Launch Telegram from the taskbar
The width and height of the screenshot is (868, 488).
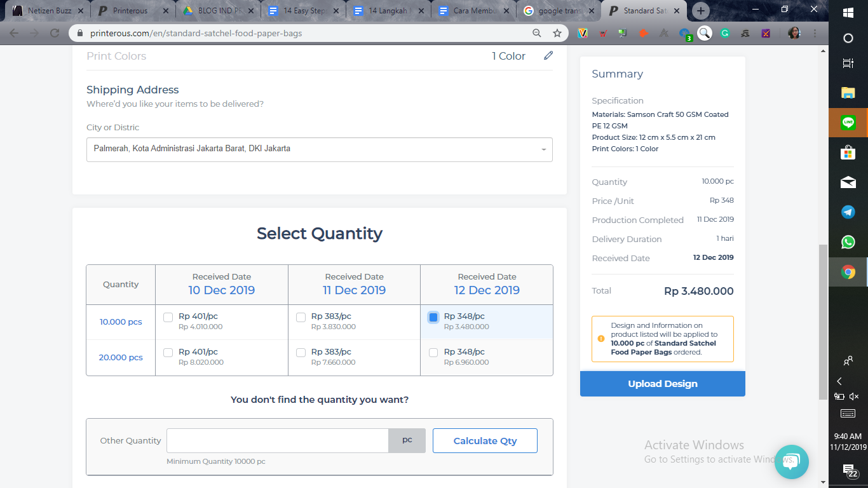click(848, 212)
